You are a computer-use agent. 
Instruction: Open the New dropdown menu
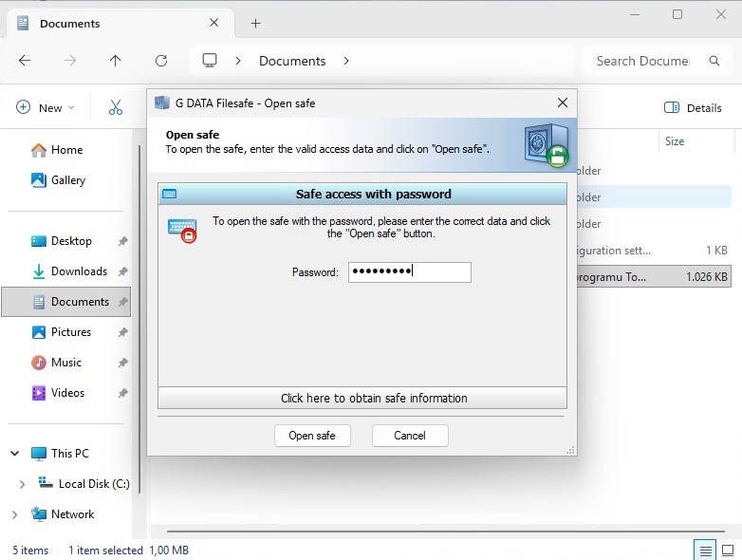click(46, 107)
